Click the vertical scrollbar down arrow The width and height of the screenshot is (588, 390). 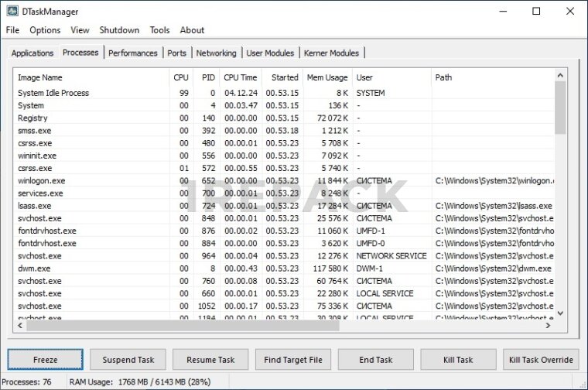coord(560,313)
